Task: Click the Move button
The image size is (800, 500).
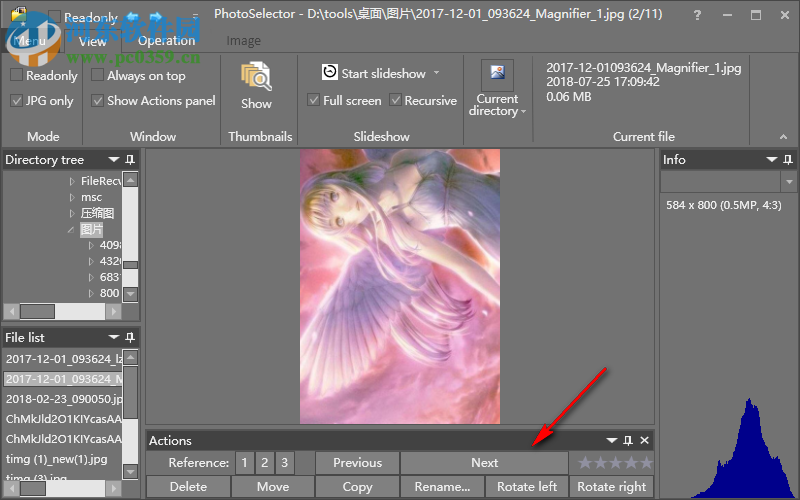Action: [x=273, y=487]
